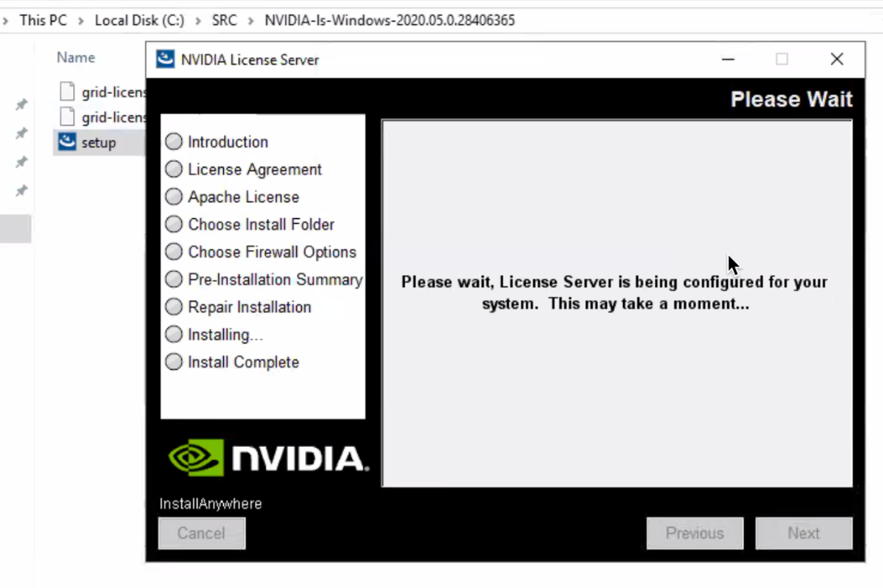The width and height of the screenshot is (883, 588).
Task: Click the InstallAnywhere label
Action: (210, 504)
